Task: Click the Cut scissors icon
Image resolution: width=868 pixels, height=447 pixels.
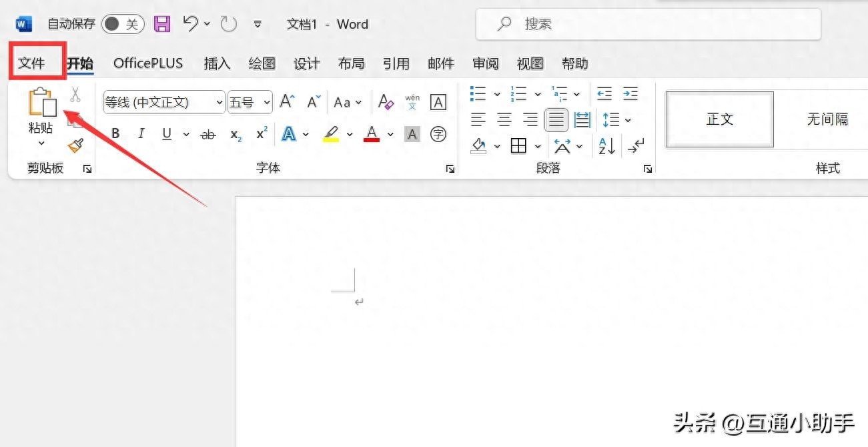Action: [x=75, y=95]
